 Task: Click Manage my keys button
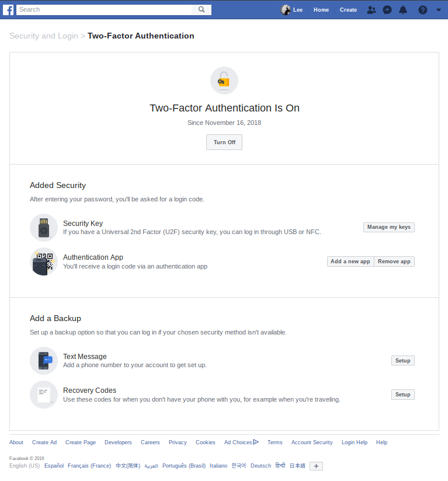click(x=389, y=227)
